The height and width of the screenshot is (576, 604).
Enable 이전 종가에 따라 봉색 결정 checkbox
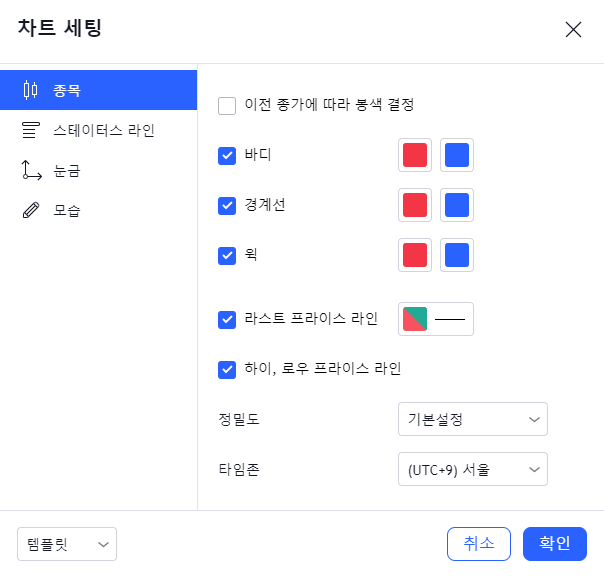click(227, 105)
